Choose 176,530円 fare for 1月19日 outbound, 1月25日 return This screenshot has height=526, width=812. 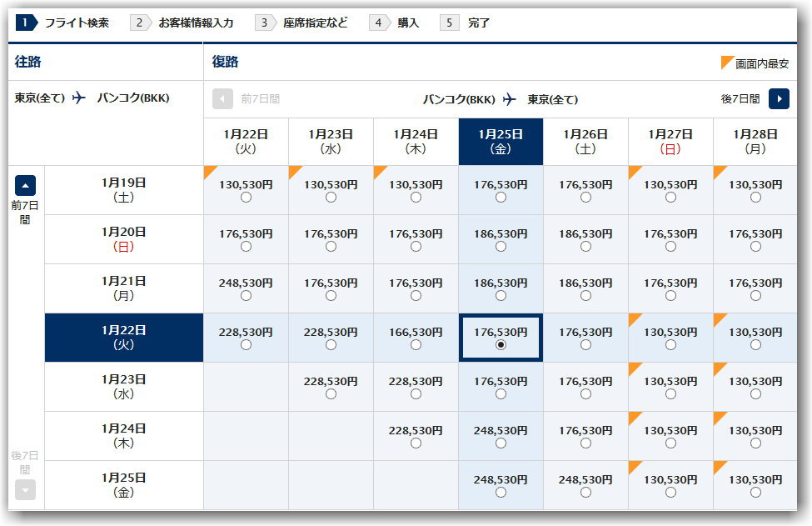click(x=501, y=198)
